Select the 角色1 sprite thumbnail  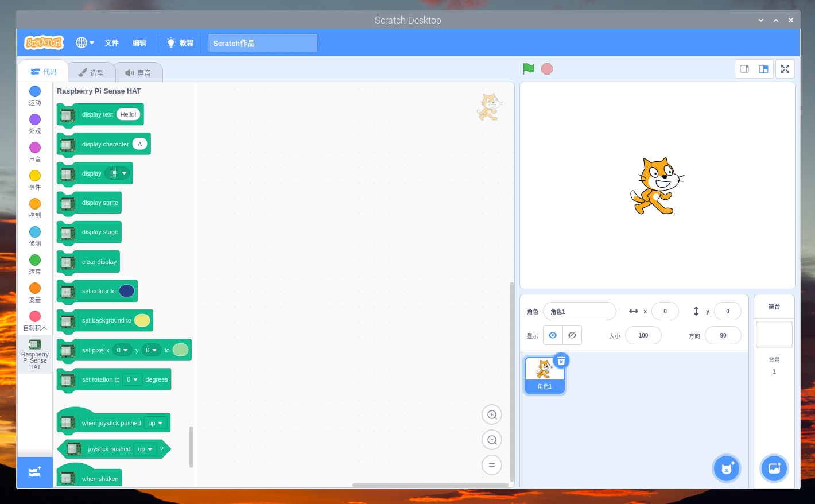(x=544, y=375)
